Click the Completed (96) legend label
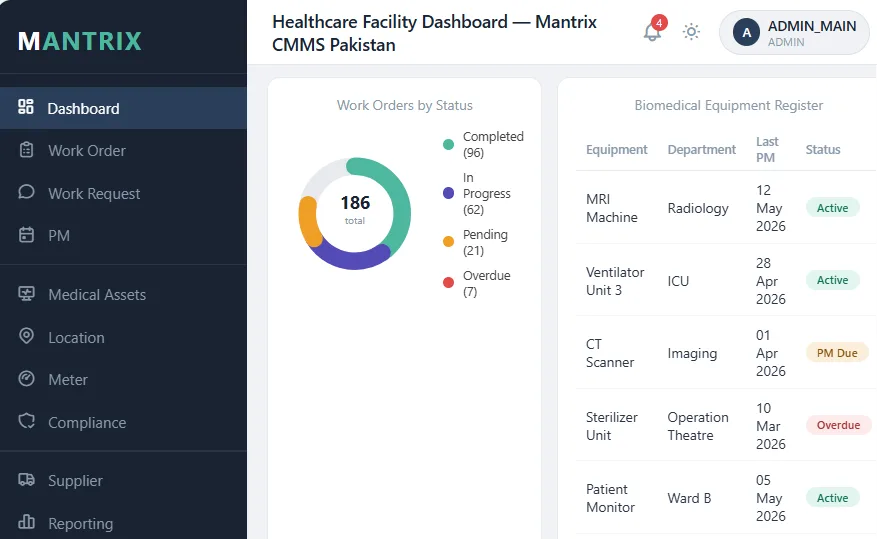Viewport: 877px width, 539px height. [493, 144]
